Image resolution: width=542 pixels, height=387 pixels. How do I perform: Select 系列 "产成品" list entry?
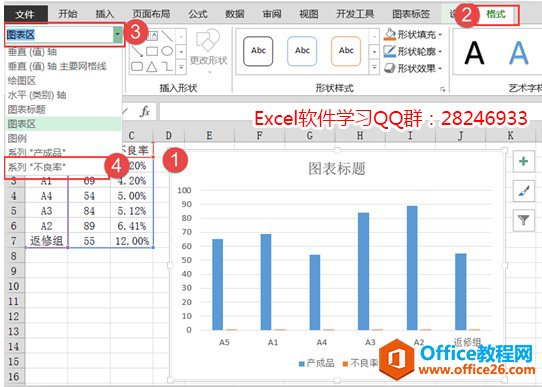pos(36,152)
